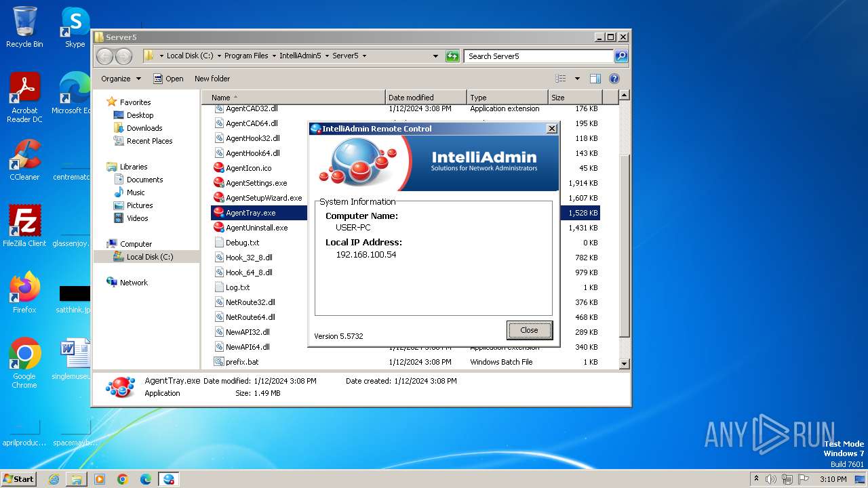
Task: Expand the address bar history dropdown
Action: click(x=435, y=56)
